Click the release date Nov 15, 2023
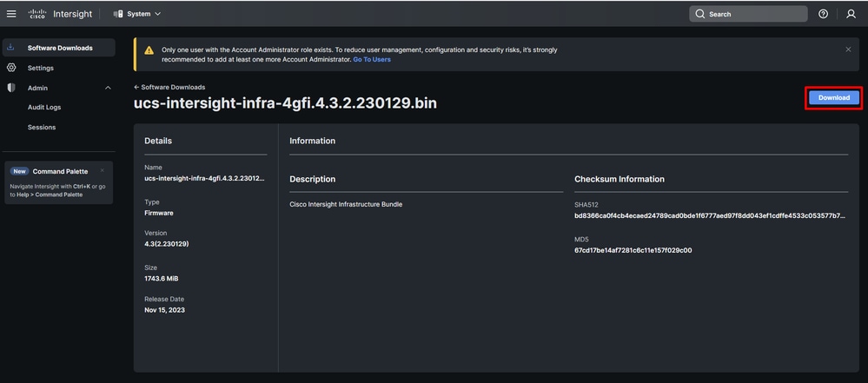Screen dimensions: 868x383 [164, 310]
